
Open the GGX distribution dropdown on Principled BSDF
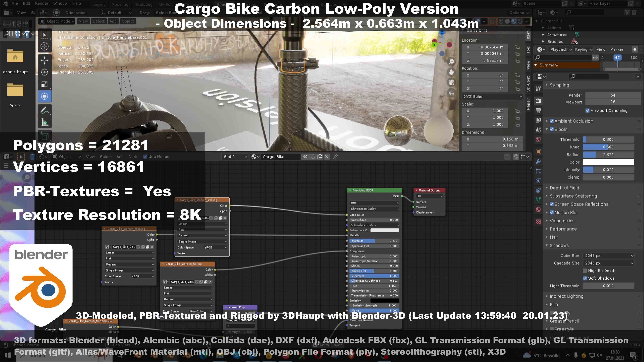[x=374, y=203]
